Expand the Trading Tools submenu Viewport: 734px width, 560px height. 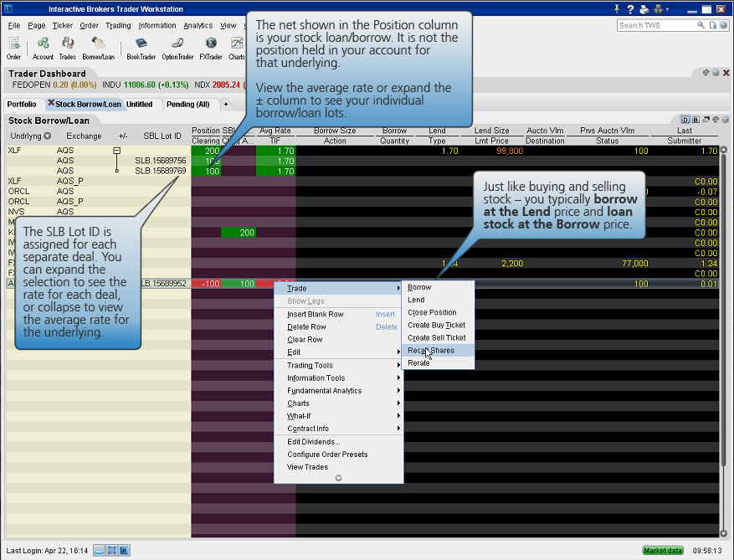coord(338,365)
